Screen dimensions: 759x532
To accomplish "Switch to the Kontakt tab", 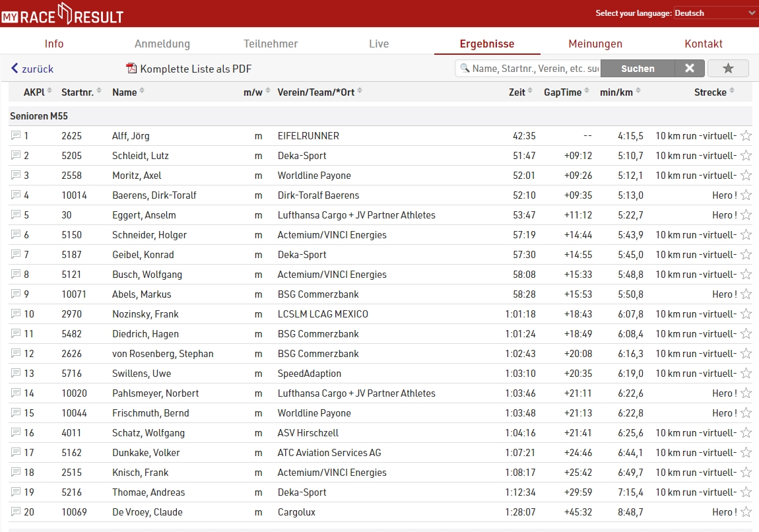I will [x=704, y=44].
